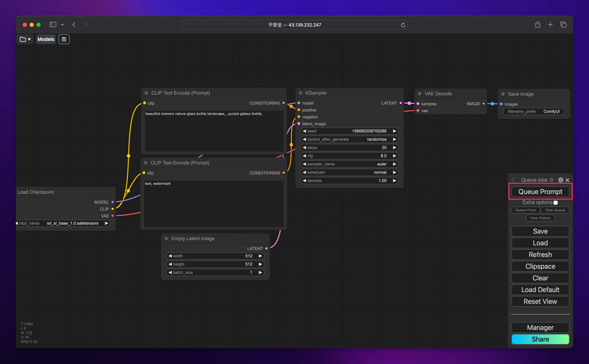The width and height of the screenshot is (589, 364).
Task: Open the settings gear in queue panel
Action: pos(560,180)
